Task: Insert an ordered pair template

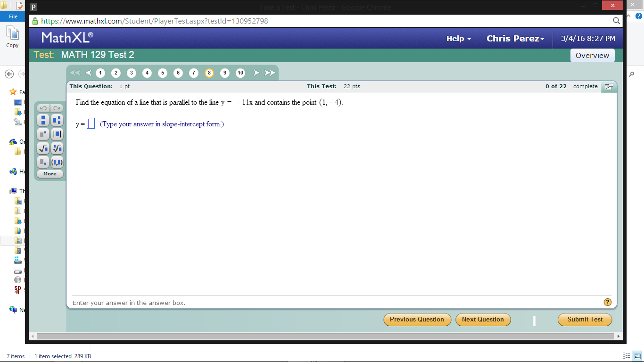Action: [x=57, y=162]
